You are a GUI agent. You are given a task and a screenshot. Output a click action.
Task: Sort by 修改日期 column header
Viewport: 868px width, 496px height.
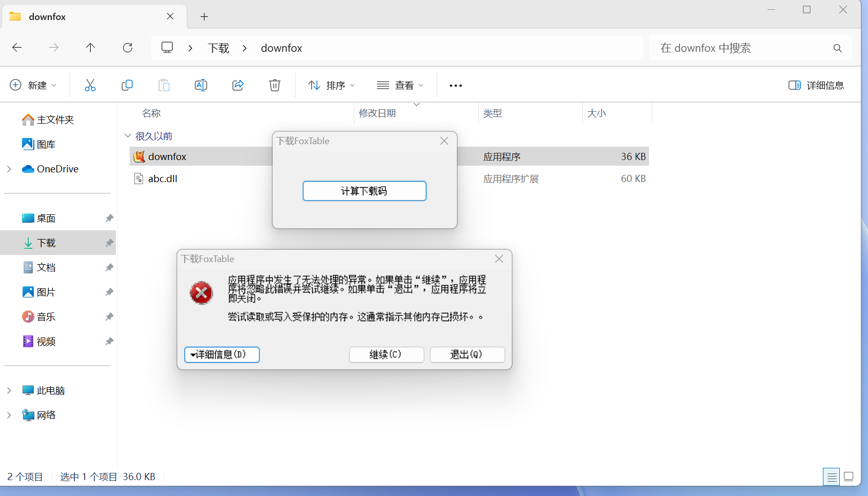377,113
